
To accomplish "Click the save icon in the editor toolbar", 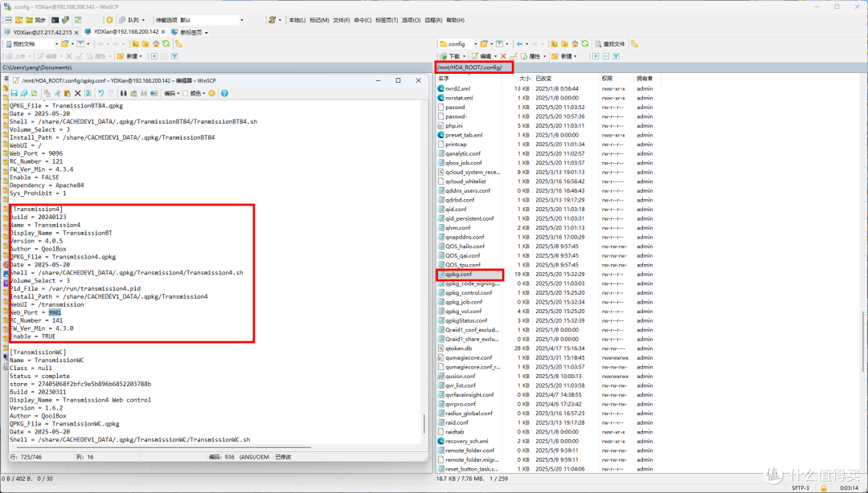I will click(x=14, y=93).
